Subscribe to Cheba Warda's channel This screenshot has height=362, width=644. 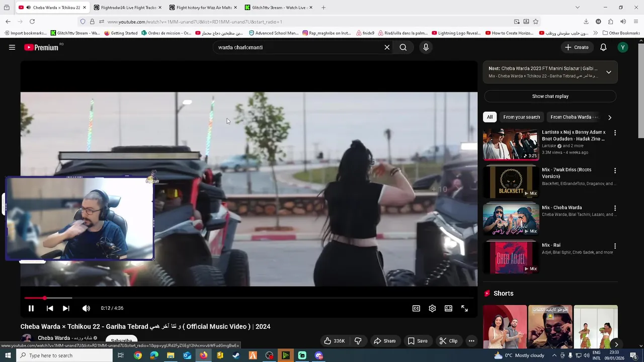pyautogui.click(x=121, y=340)
